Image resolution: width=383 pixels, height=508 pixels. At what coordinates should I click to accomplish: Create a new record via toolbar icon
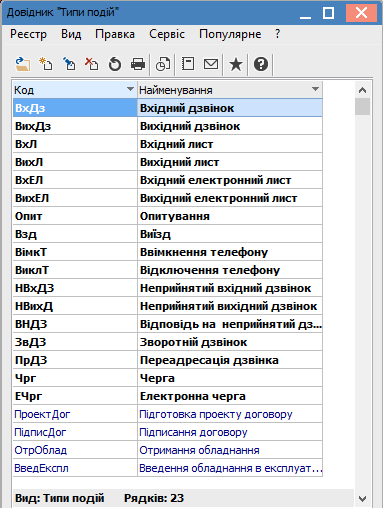tap(46, 64)
